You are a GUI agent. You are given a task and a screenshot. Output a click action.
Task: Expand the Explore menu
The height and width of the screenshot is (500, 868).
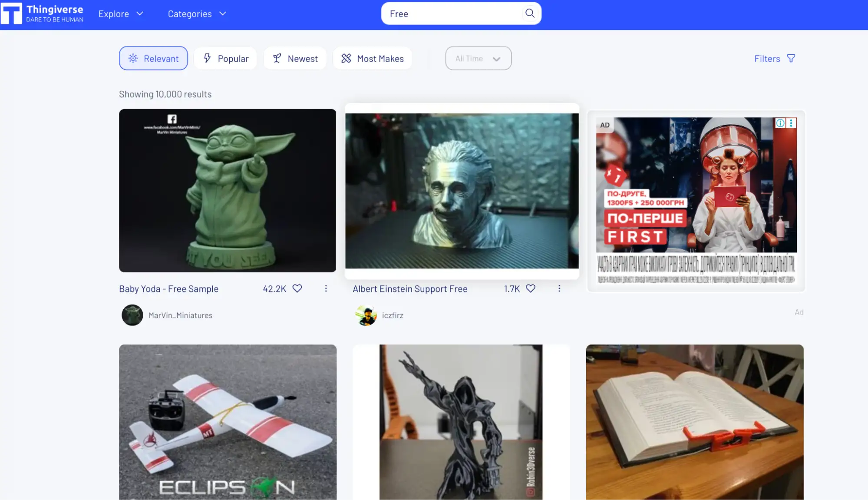[121, 14]
